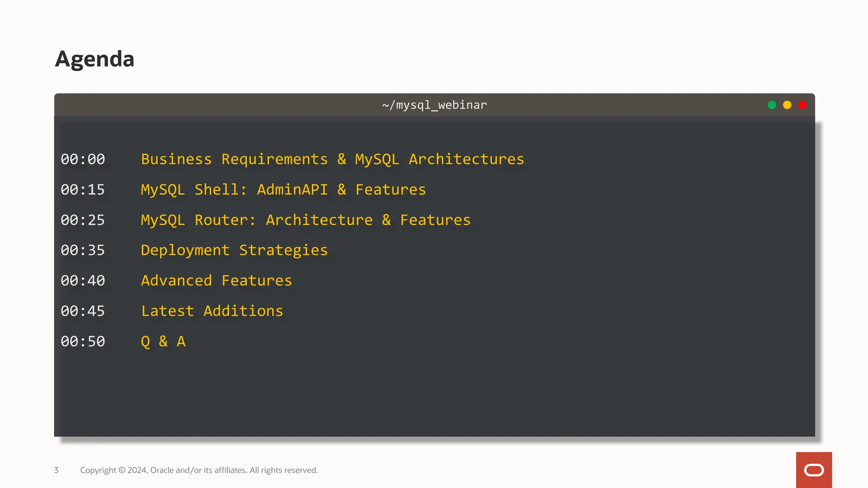The width and height of the screenshot is (868, 488).
Task: Select the 00:50 timestamp
Action: pos(83,342)
